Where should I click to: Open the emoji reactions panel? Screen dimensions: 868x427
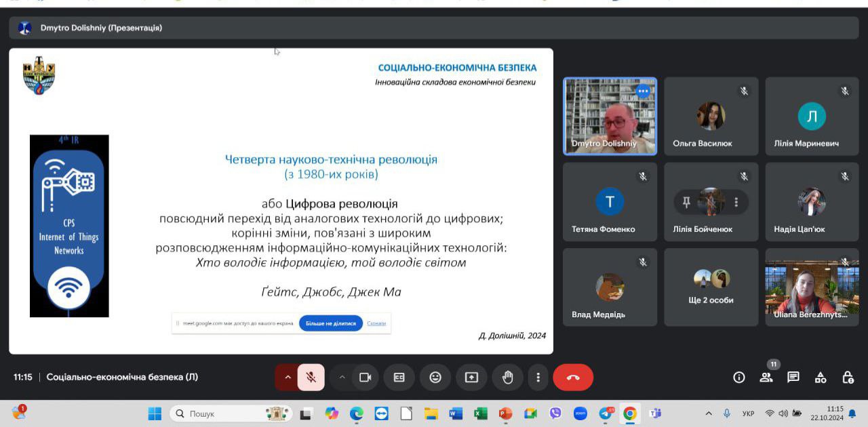coord(435,378)
